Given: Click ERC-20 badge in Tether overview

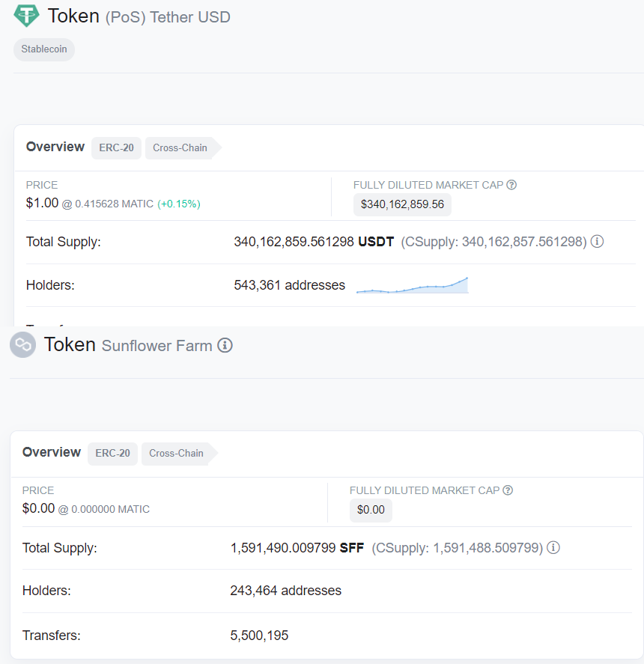Looking at the screenshot, I should 116,147.
